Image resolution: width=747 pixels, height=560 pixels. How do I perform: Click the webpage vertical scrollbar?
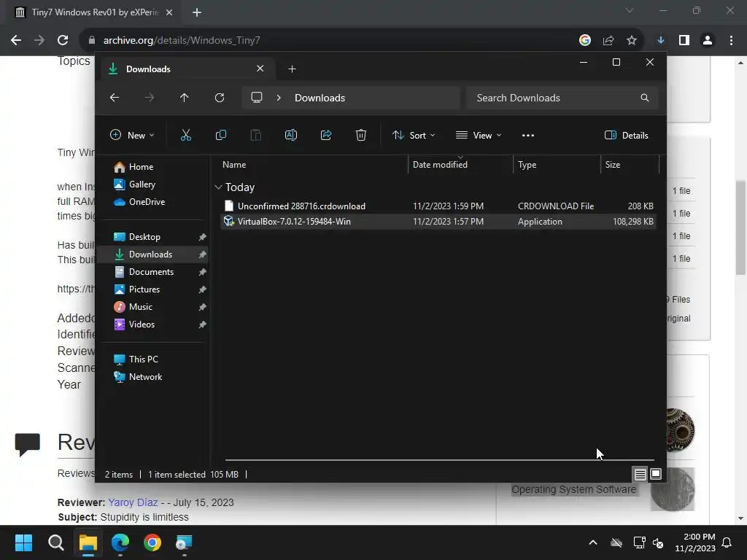pos(740,227)
